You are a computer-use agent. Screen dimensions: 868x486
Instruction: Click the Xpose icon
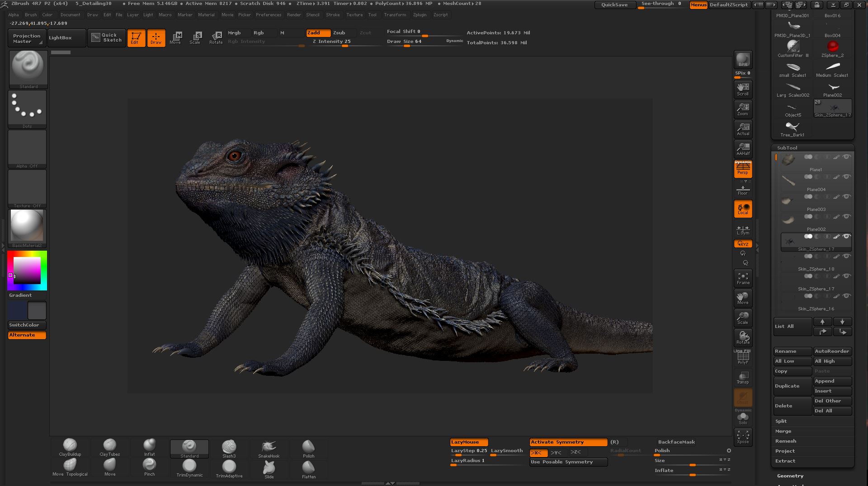pyautogui.click(x=743, y=437)
